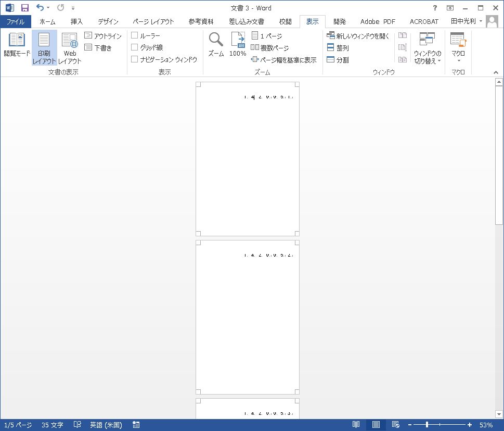Open the ズーム magnifier dialog
This screenshot has width=504, height=431.
coord(216,44)
